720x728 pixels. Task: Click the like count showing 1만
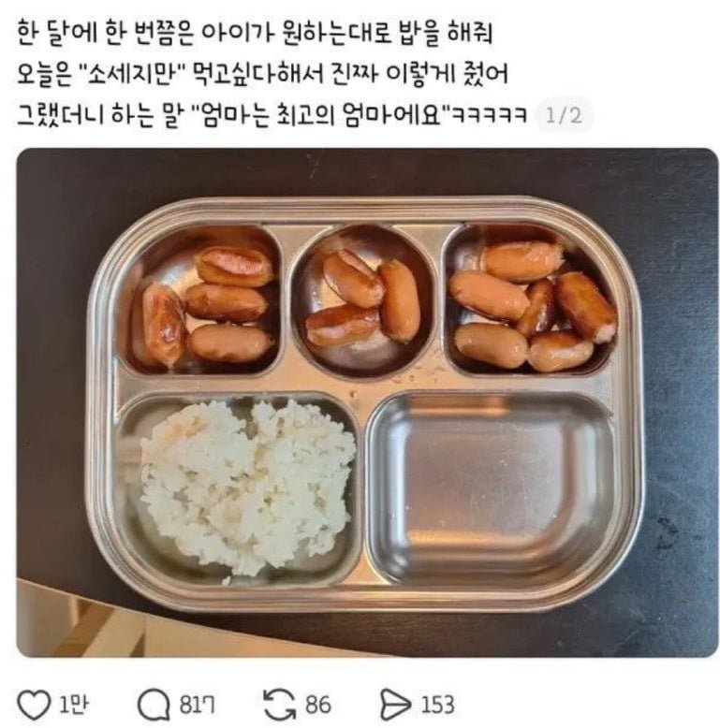click(x=74, y=705)
